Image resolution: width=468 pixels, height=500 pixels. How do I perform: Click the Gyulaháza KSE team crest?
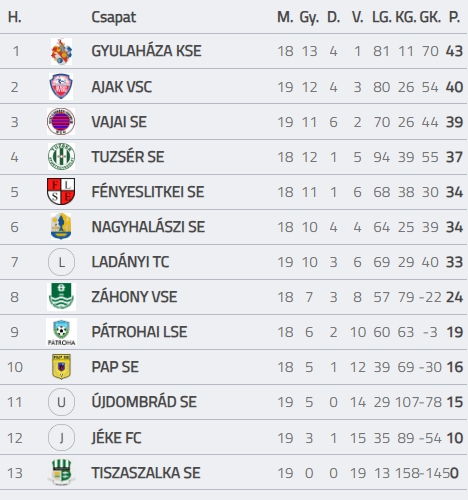61,52
